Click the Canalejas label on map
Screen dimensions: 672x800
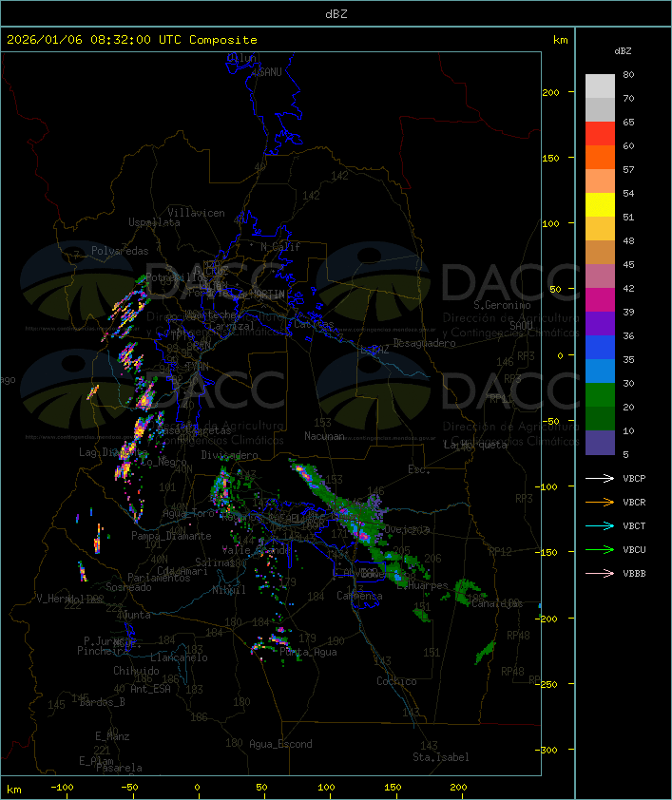(x=497, y=603)
